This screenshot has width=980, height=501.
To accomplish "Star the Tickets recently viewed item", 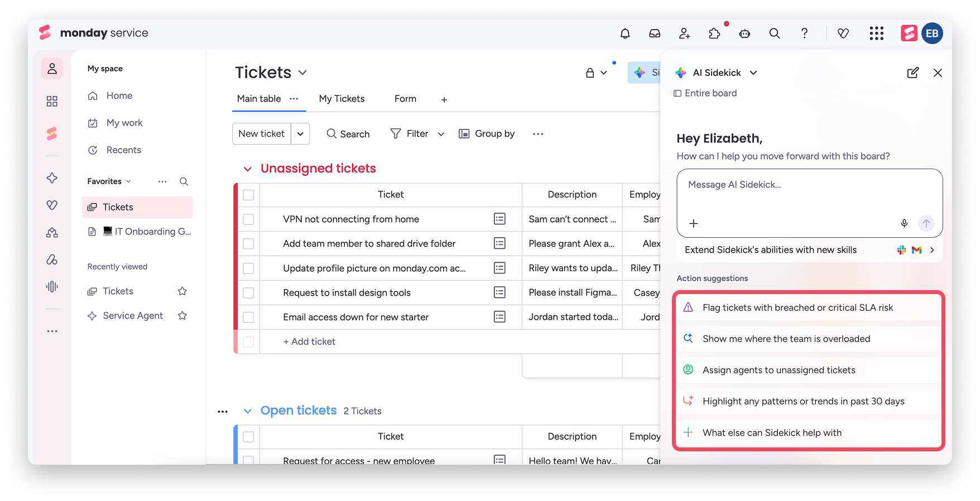I will pos(182,291).
